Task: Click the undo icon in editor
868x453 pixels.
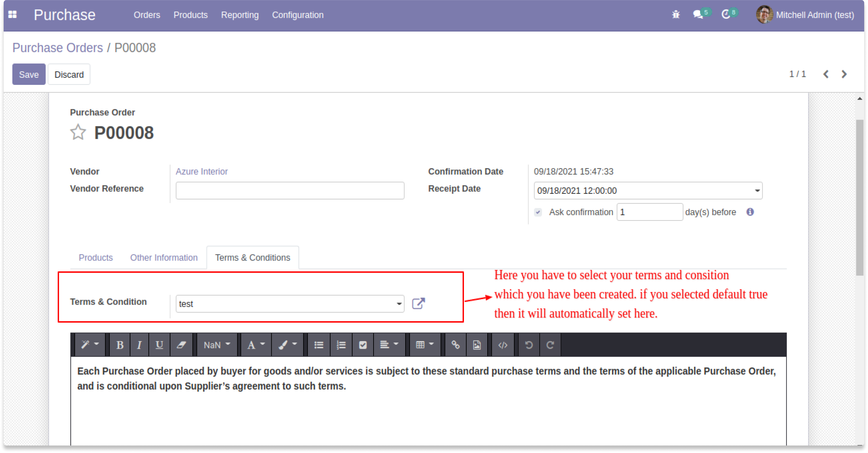Action: pos(529,345)
